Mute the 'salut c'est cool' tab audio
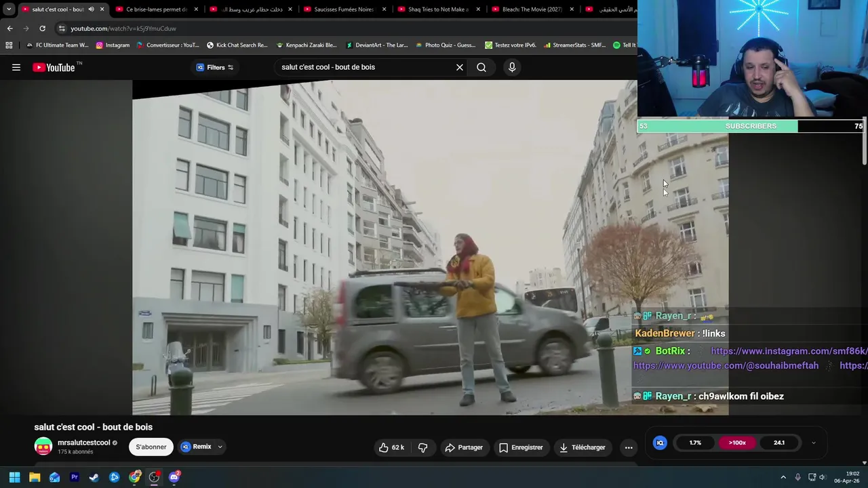This screenshot has height=488, width=868. click(x=91, y=9)
